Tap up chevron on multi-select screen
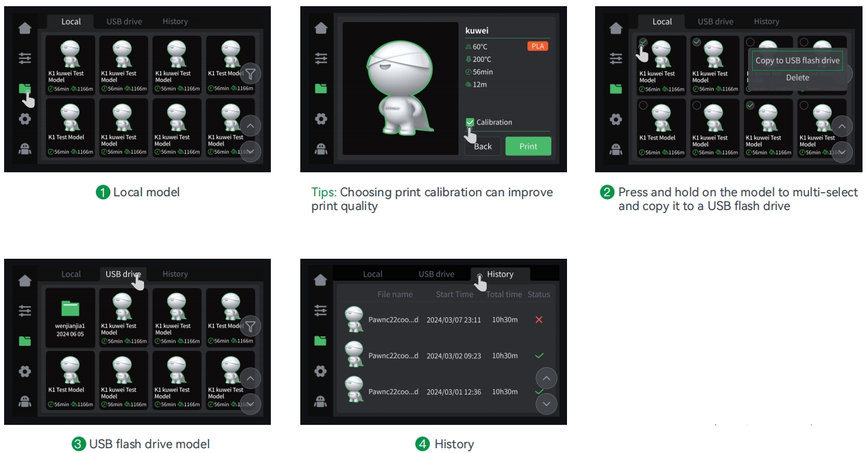This screenshot has width=868, height=453. [x=842, y=126]
